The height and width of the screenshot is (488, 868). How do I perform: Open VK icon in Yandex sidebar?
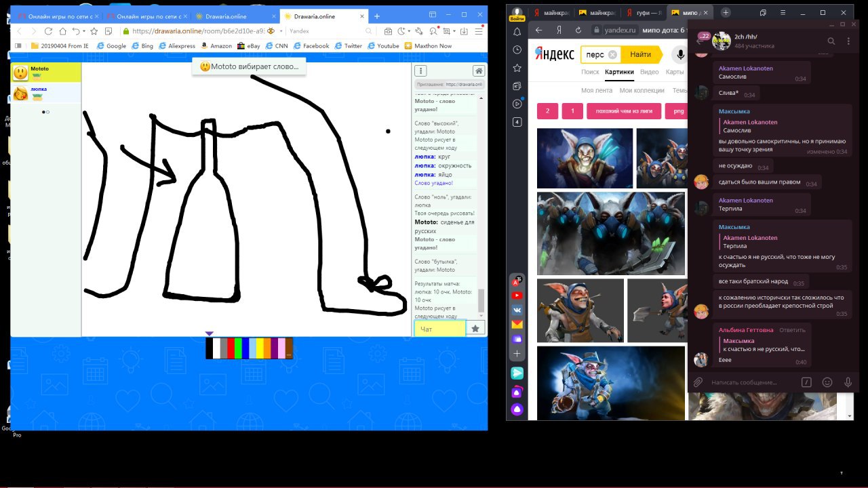(517, 310)
